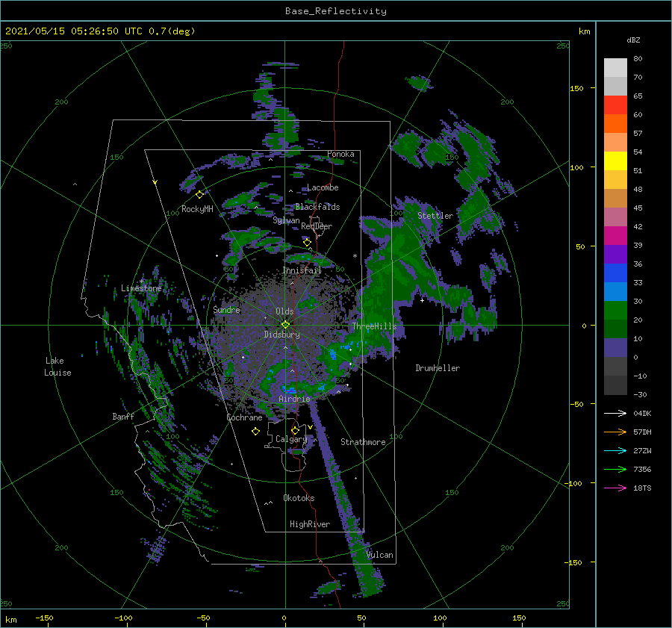This screenshot has height=628, width=672.
Task: Click the 04DK legend label
Action: click(x=642, y=413)
